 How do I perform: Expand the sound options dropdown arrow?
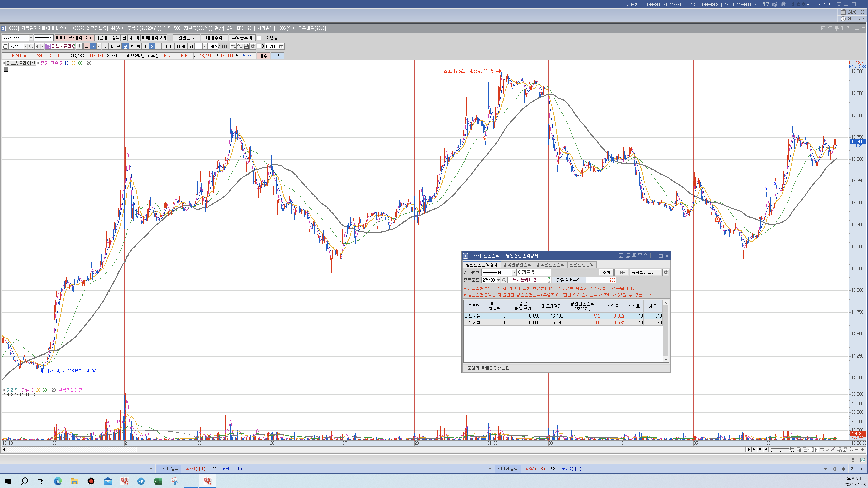click(x=42, y=46)
